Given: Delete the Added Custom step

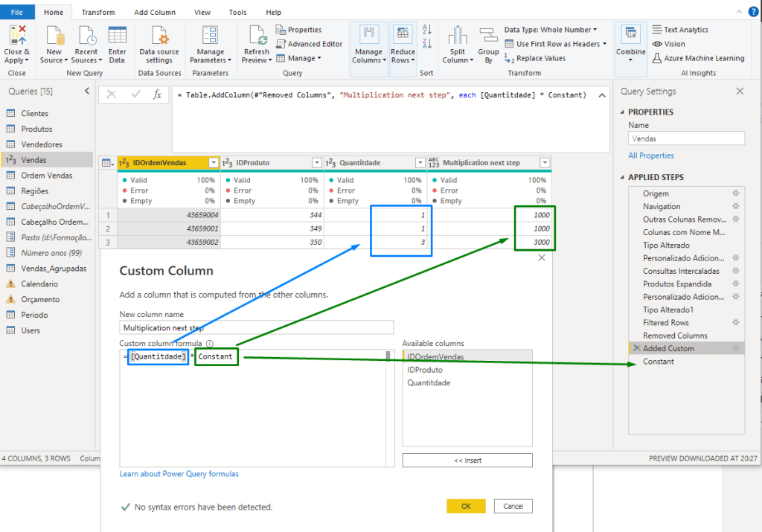Looking at the screenshot, I should pos(636,348).
